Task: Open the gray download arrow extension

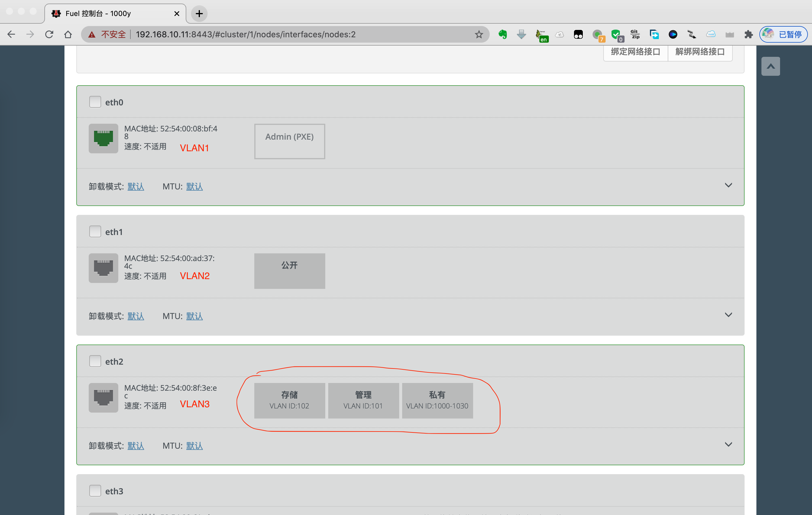Action: (x=521, y=34)
